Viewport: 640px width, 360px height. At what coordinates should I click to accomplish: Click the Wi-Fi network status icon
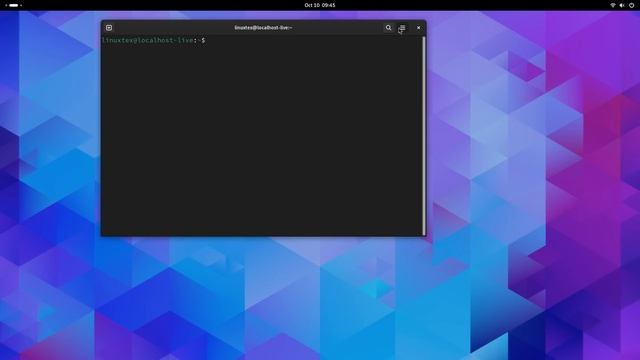[613, 5]
